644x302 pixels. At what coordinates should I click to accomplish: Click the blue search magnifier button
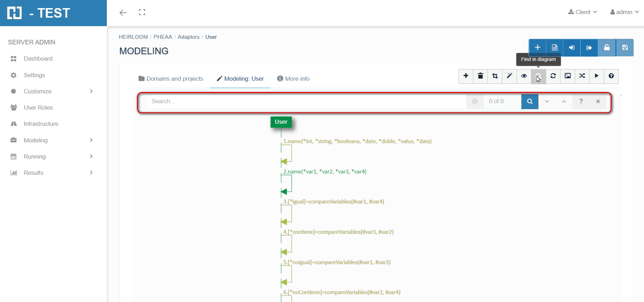coord(529,101)
